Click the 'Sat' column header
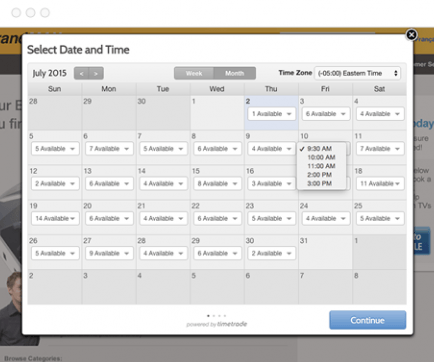This screenshot has width=434, height=362. (x=379, y=89)
